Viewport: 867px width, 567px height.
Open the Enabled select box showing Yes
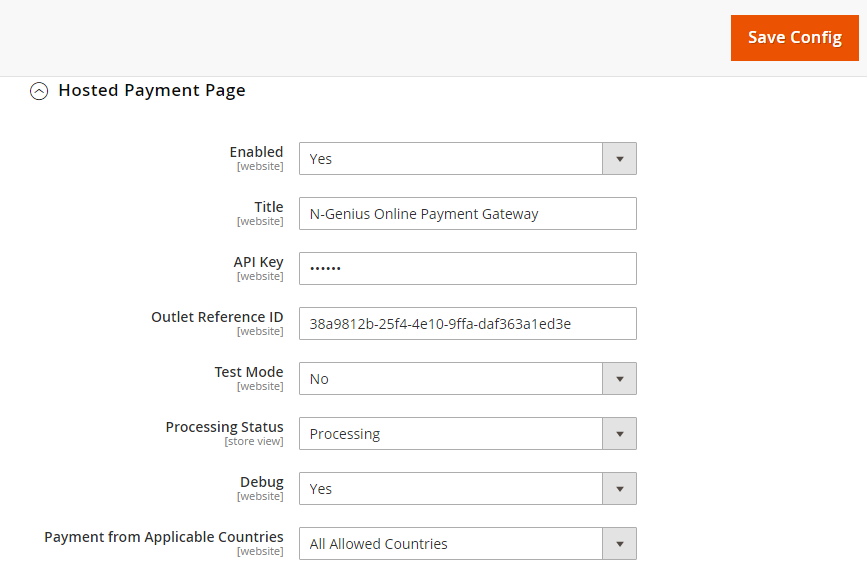450,159
